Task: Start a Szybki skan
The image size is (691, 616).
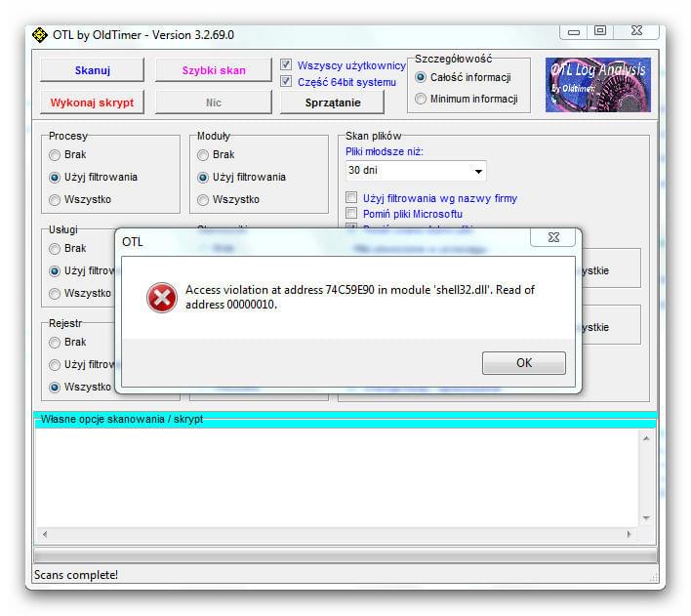Action: pos(214,70)
